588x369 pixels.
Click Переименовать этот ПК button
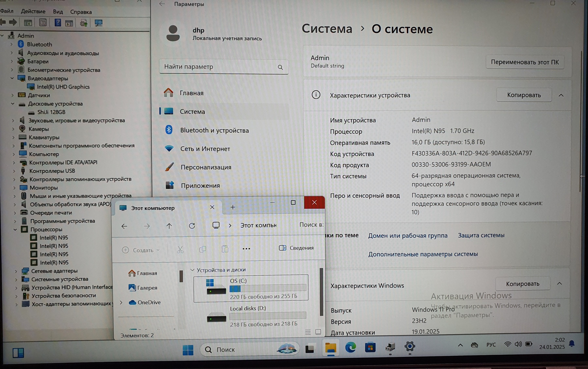coord(525,62)
